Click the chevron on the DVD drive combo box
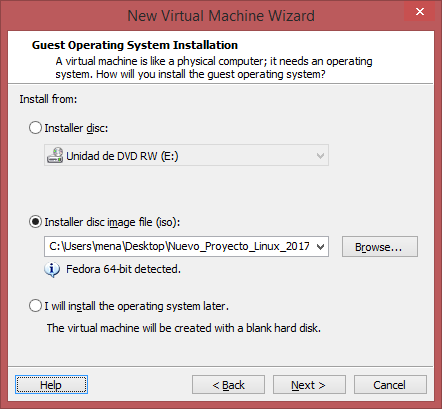This screenshot has width=442, height=409. pos(320,155)
